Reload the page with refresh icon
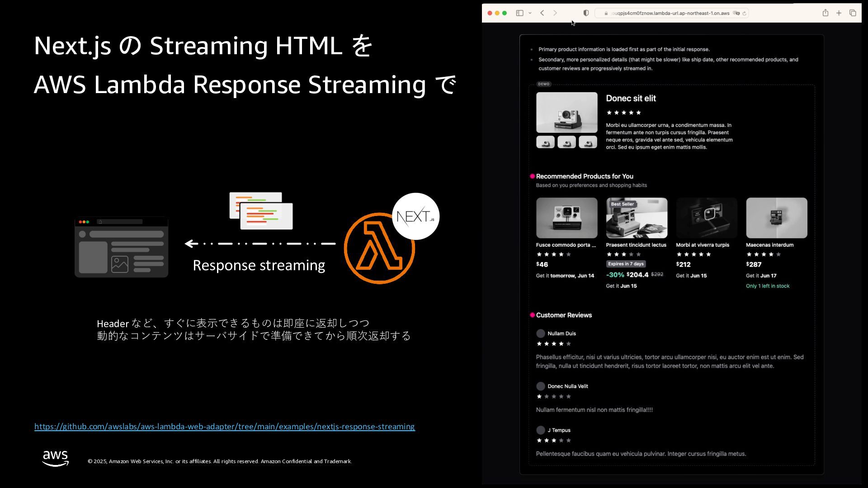 (744, 13)
